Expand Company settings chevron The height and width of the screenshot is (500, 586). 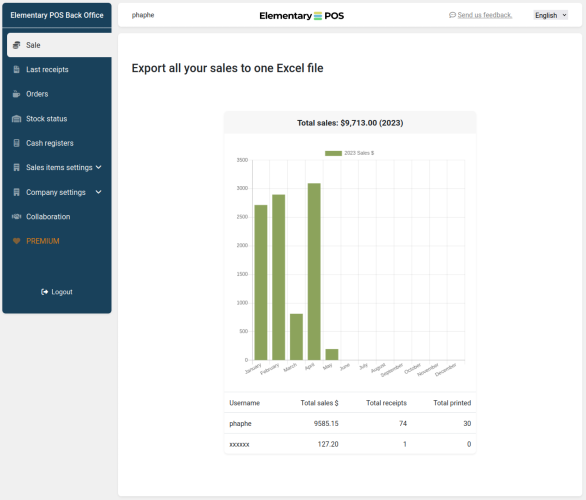click(99, 192)
